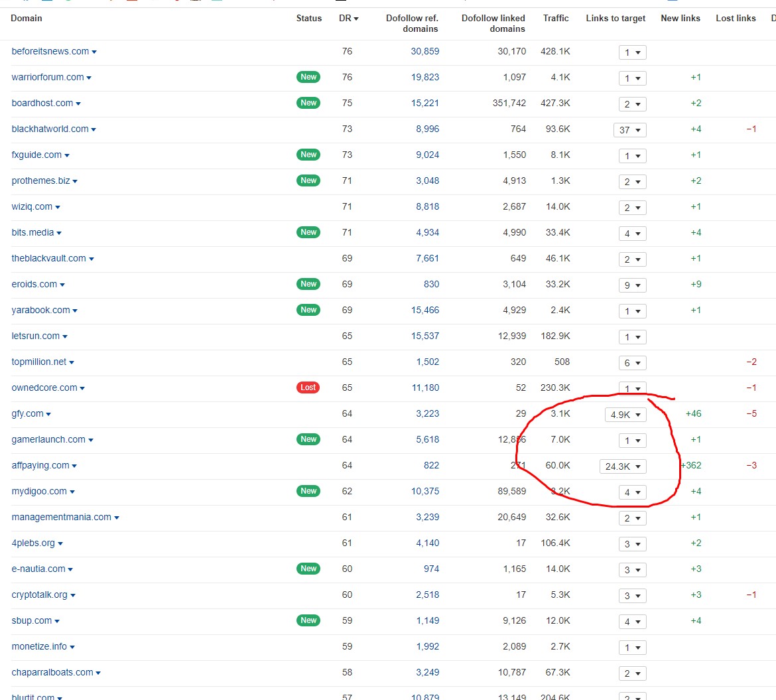Open the e-nautia.com domain link
Image resolution: width=776 pixels, height=700 pixels.
pyautogui.click(x=38, y=569)
